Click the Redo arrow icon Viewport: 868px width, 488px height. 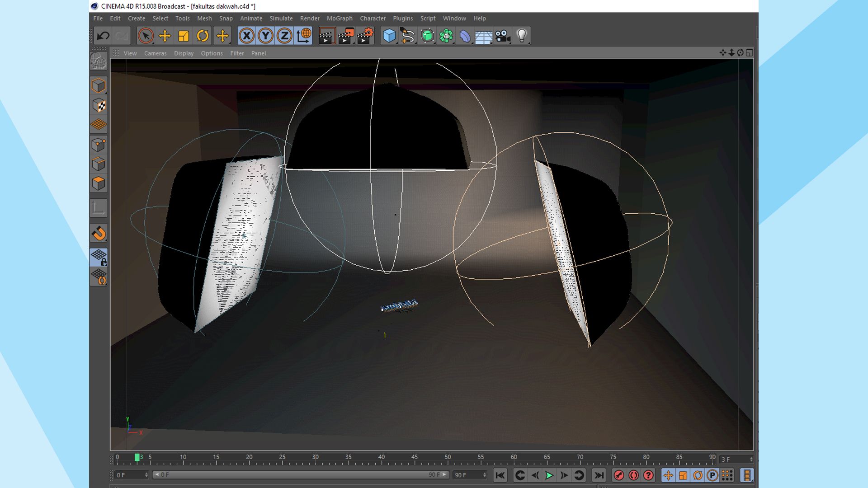[x=121, y=36]
